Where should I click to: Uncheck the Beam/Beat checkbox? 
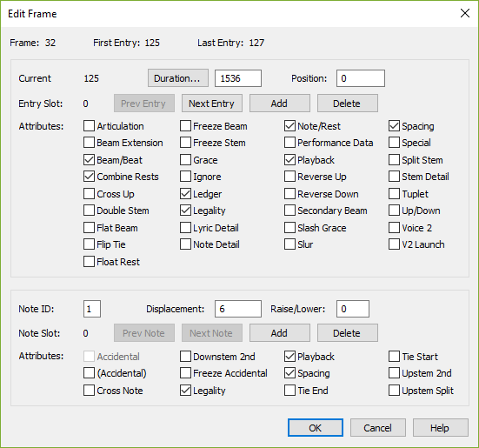89,160
